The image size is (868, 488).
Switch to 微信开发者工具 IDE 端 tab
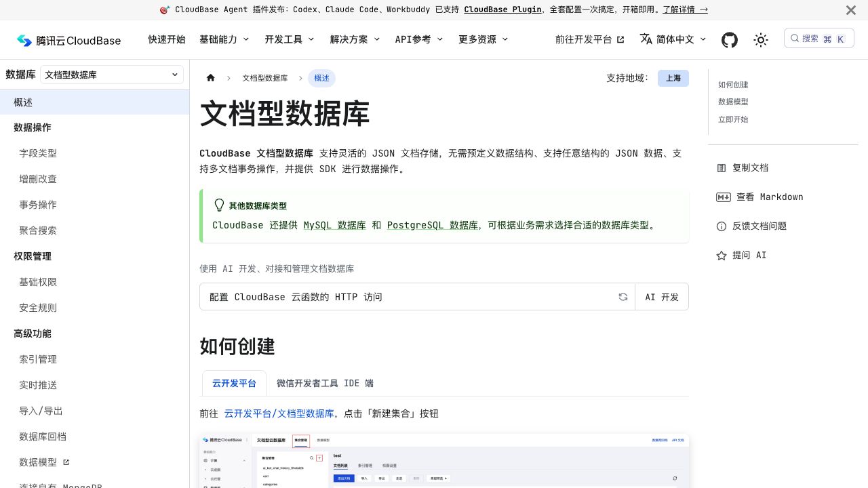coord(325,383)
